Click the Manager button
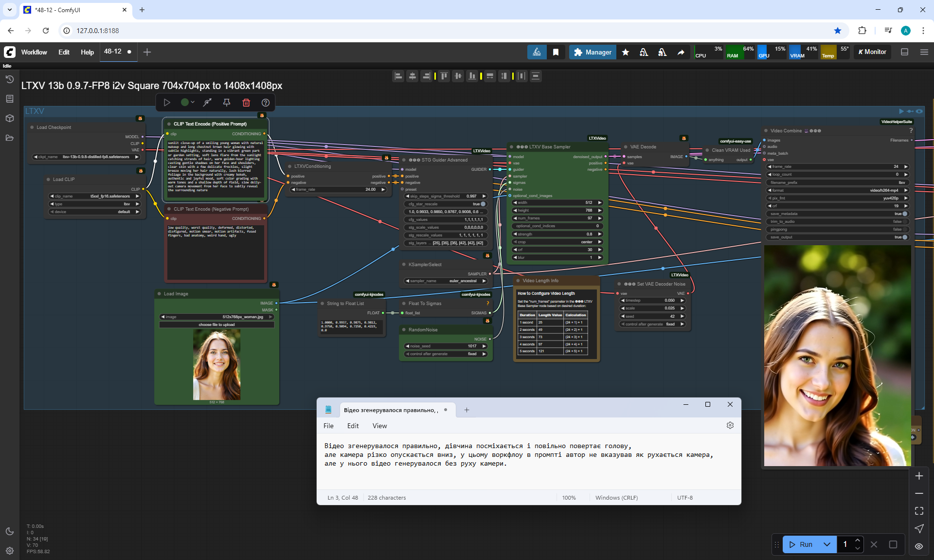The image size is (934, 560). coord(593,52)
